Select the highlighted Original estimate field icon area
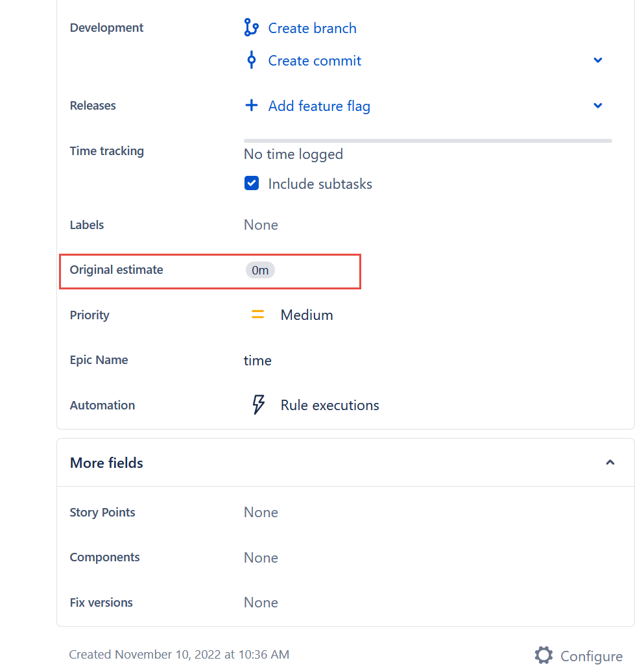The height and width of the screenshot is (669, 644). point(260,270)
